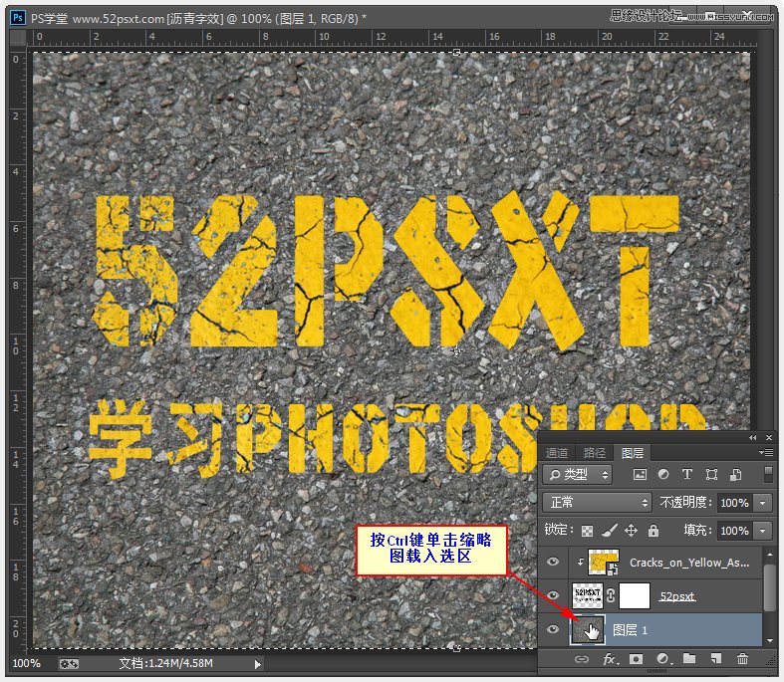Create a new layer group folder
The image size is (784, 682).
(689, 658)
